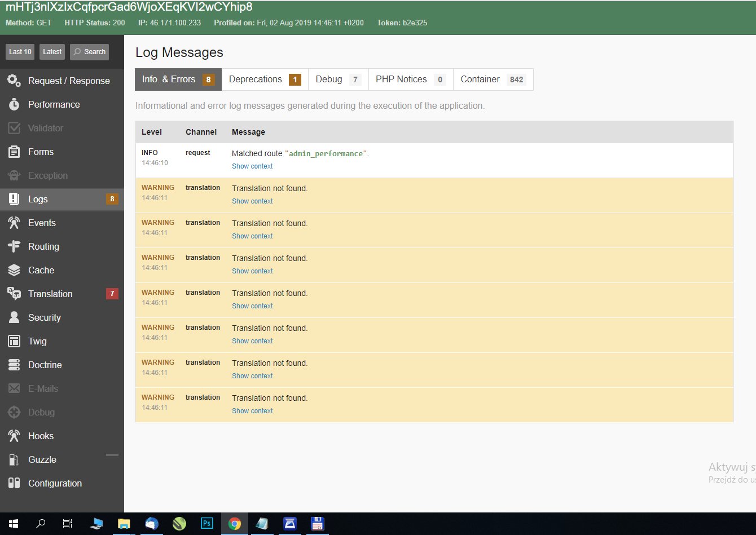Click the request channel cell

pos(197,153)
